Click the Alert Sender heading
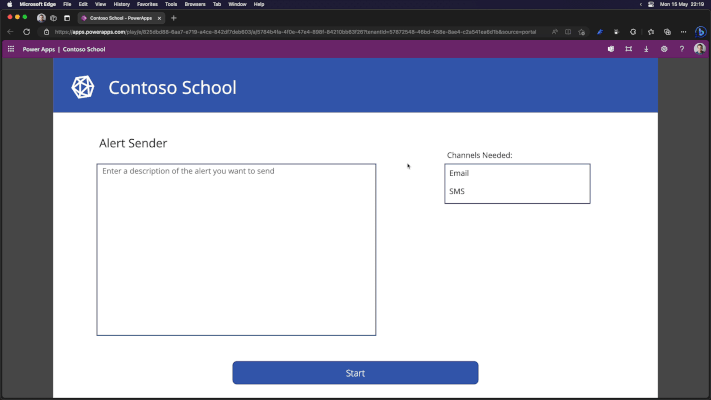The width and height of the screenshot is (711, 400). pyautogui.click(x=133, y=143)
